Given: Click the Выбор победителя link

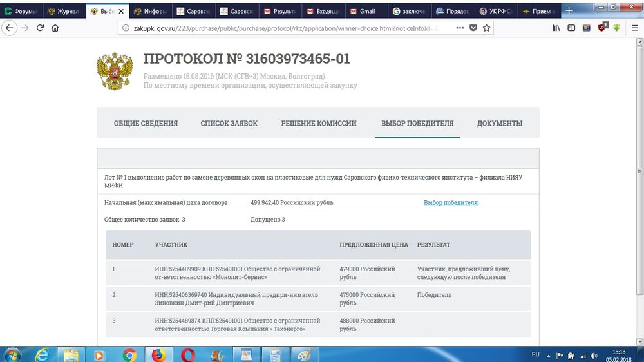Looking at the screenshot, I should click(450, 203).
